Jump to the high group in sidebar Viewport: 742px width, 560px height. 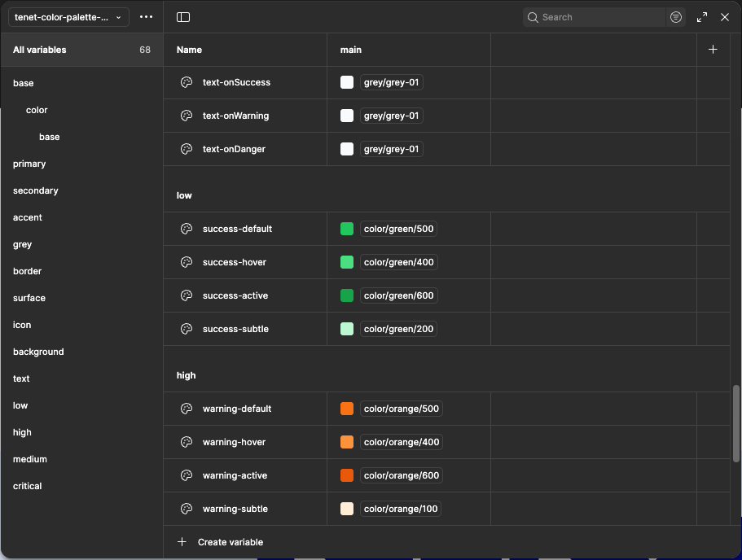pyautogui.click(x=22, y=433)
